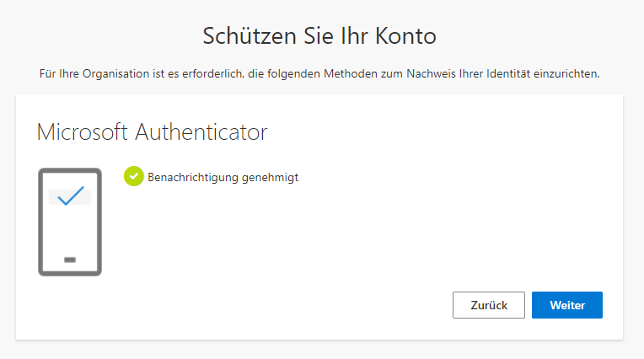644x359 pixels.
Task: Click the 'Schützen Sie Ihr Konto' title
Action: click(321, 36)
